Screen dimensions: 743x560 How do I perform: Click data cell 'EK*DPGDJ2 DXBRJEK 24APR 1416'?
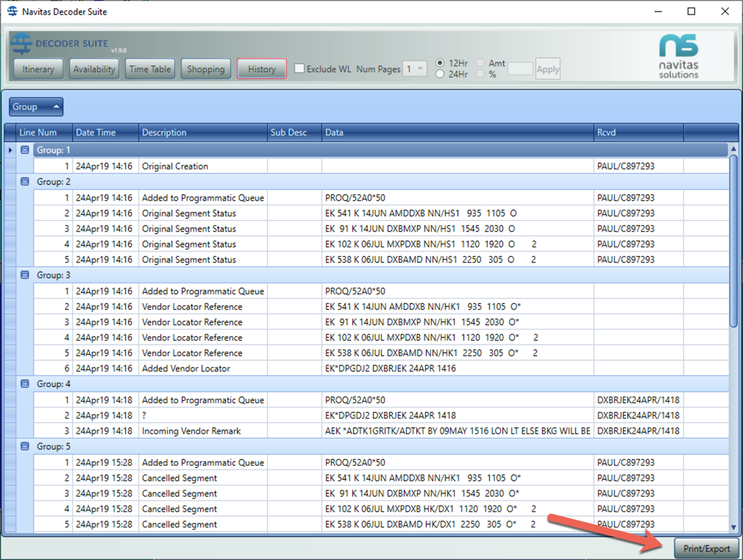pyautogui.click(x=458, y=369)
